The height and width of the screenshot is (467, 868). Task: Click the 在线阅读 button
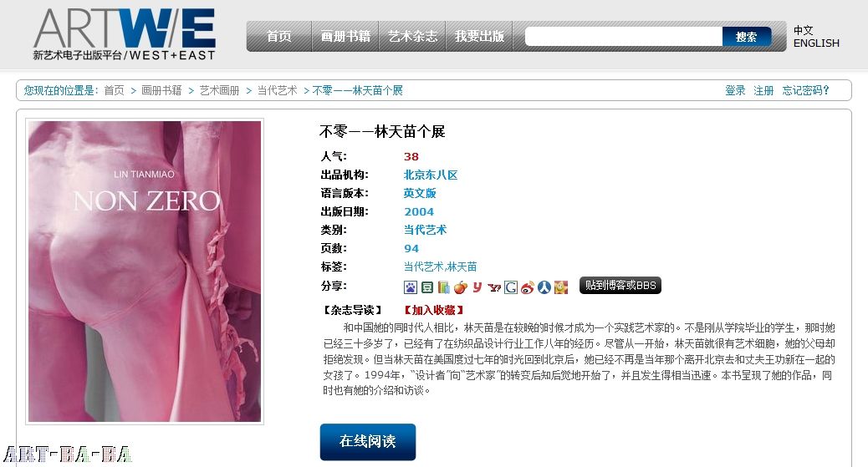(368, 442)
